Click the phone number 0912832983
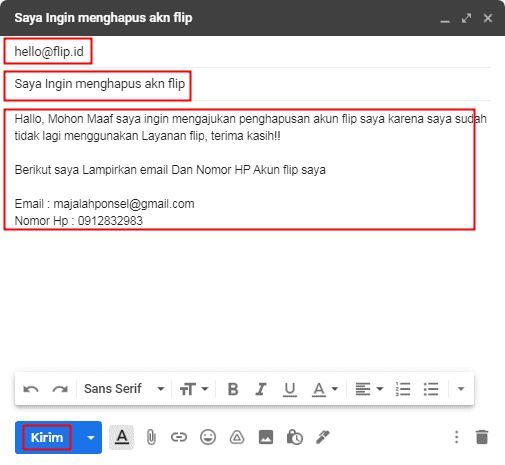505x465 pixels. pyautogui.click(x=110, y=221)
